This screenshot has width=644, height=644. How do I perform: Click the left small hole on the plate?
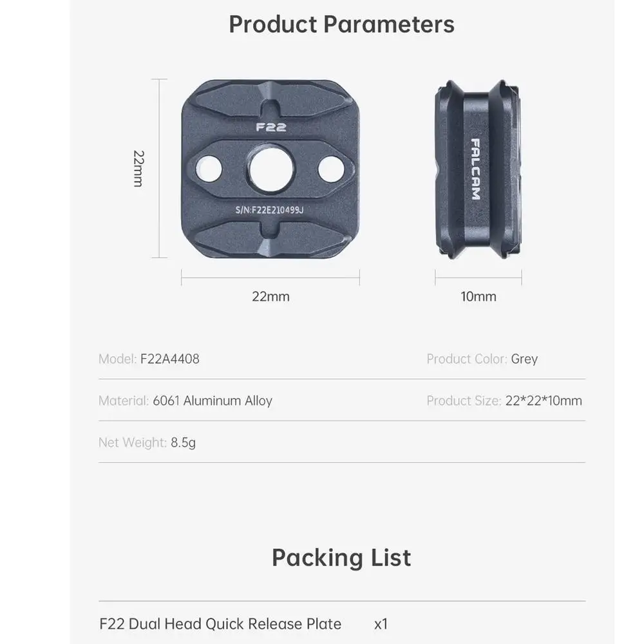click(x=209, y=169)
